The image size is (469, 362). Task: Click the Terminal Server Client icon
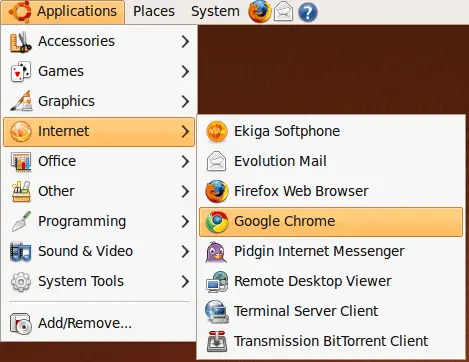(x=217, y=312)
